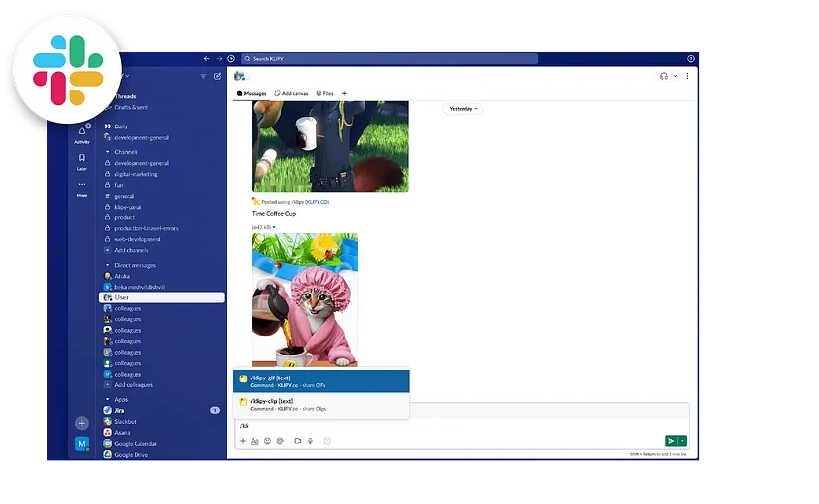Open the Yesterday date dropdown
This screenshot has width=819, height=504.
pyautogui.click(x=463, y=109)
